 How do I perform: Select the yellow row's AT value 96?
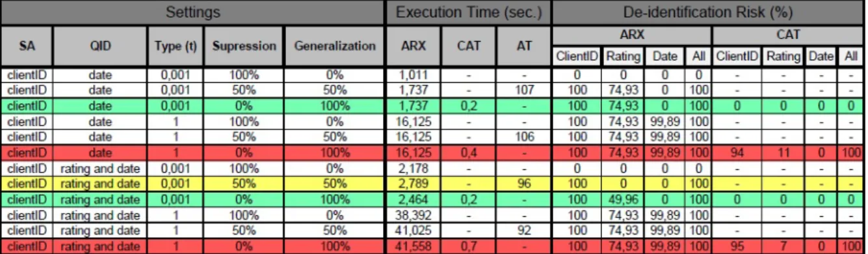tap(524, 184)
